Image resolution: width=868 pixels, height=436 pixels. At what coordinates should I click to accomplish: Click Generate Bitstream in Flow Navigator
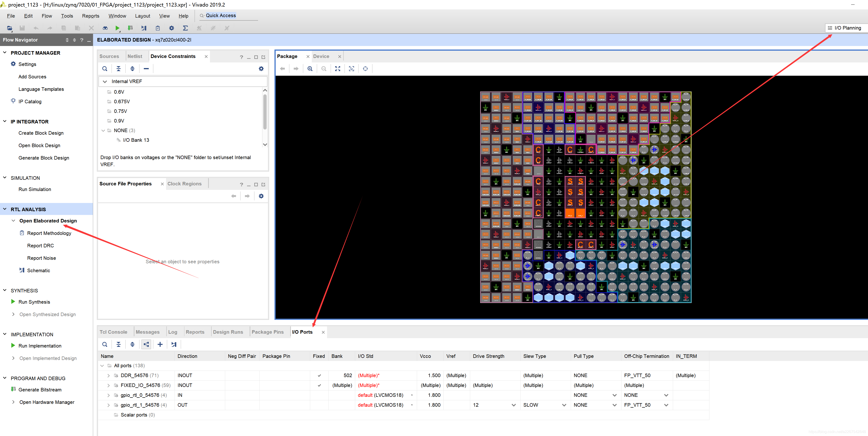[40, 390]
